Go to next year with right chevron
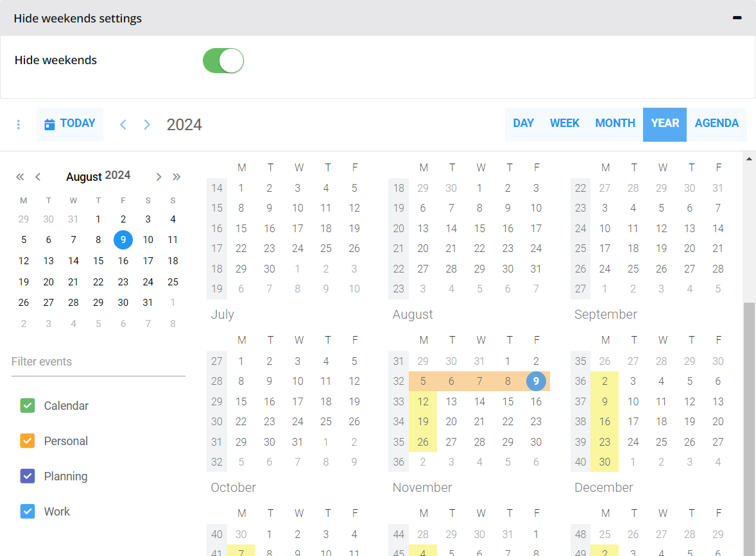Image resolution: width=756 pixels, height=556 pixels. (147, 124)
